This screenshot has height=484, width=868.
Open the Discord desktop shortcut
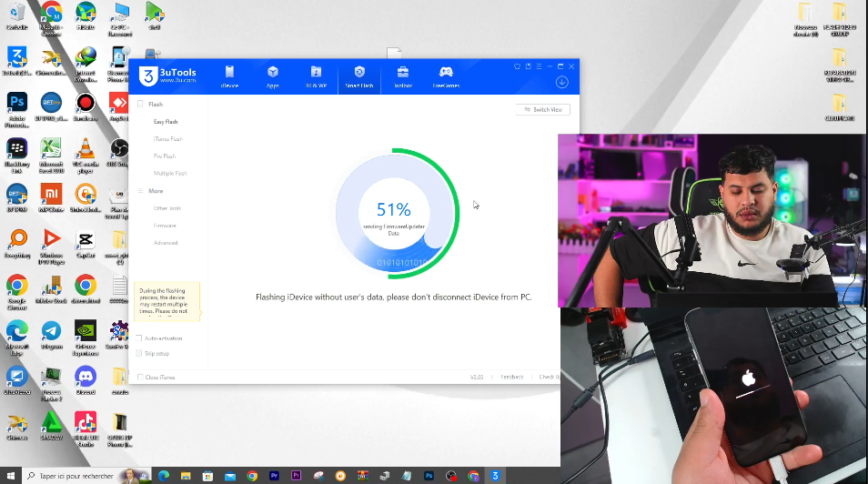(86, 380)
